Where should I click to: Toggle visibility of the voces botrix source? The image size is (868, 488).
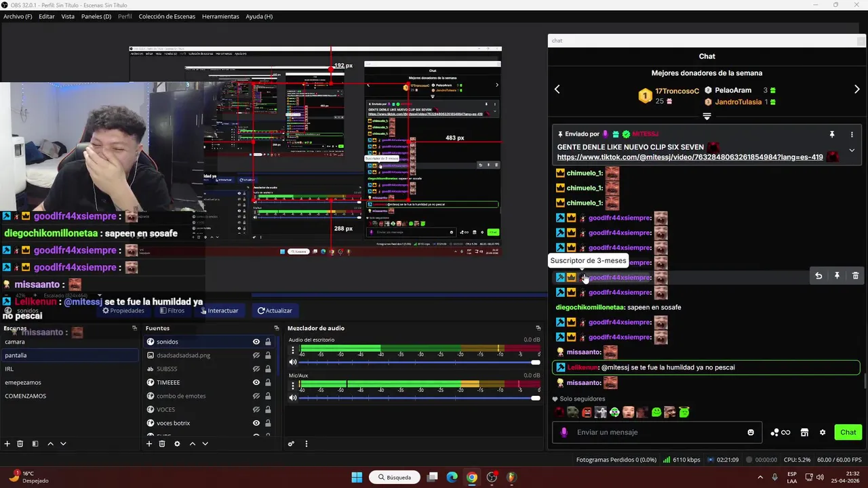point(256,423)
